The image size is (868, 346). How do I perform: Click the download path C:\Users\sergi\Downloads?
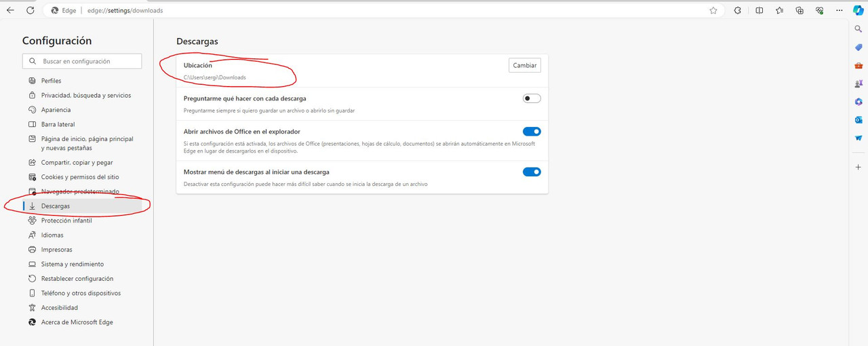pyautogui.click(x=215, y=77)
